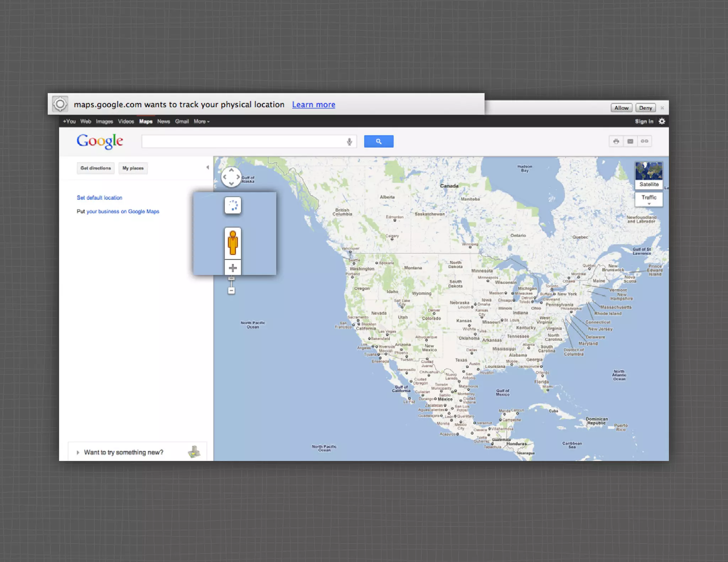The height and width of the screenshot is (562, 728).
Task: Click the email envelope icon
Action: [x=630, y=141]
